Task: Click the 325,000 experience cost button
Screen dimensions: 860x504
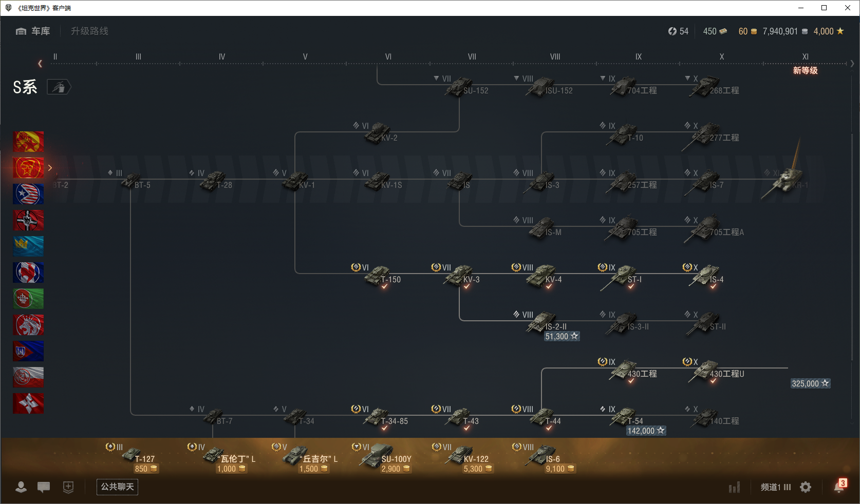Action: tap(810, 384)
